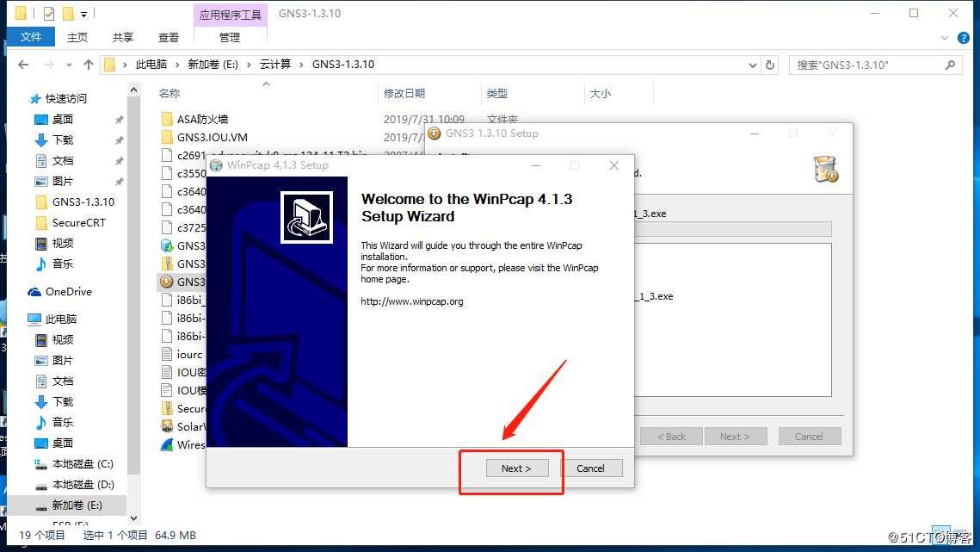Screen dimensions: 980x552
Task: Open 下载 under quick access
Action: (63, 140)
